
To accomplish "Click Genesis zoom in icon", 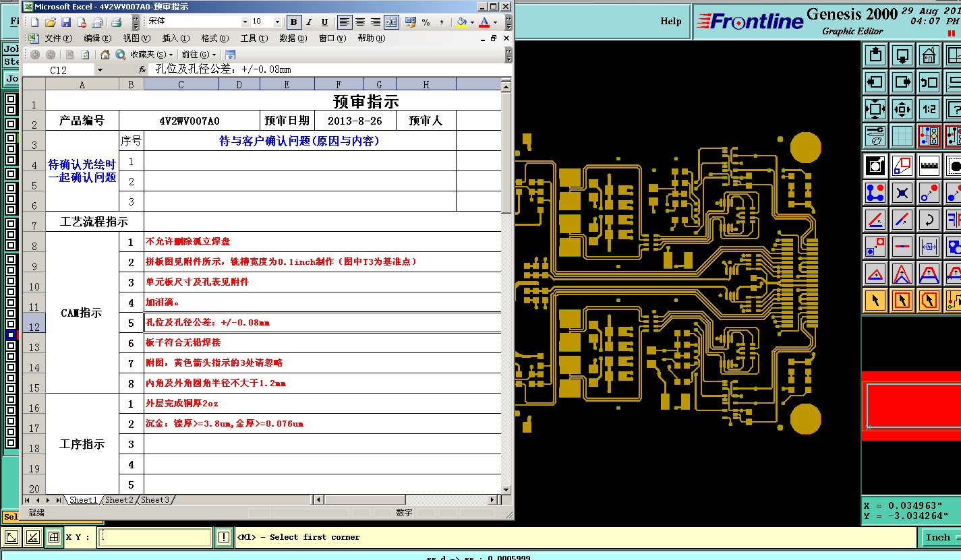I will pos(875,108).
